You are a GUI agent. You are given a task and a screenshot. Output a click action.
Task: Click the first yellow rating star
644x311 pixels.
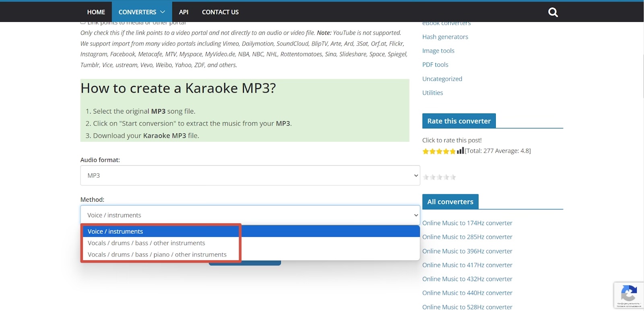(x=425, y=151)
